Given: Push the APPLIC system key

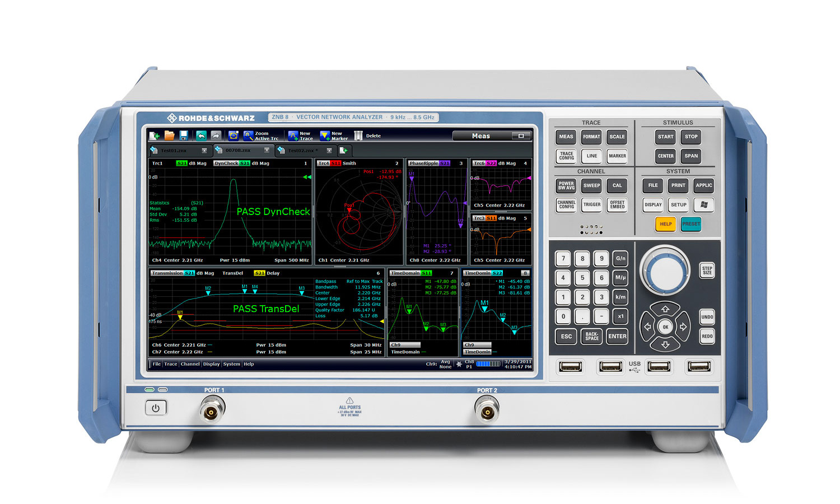Looking at the screenshot, I should click(704, 185).
